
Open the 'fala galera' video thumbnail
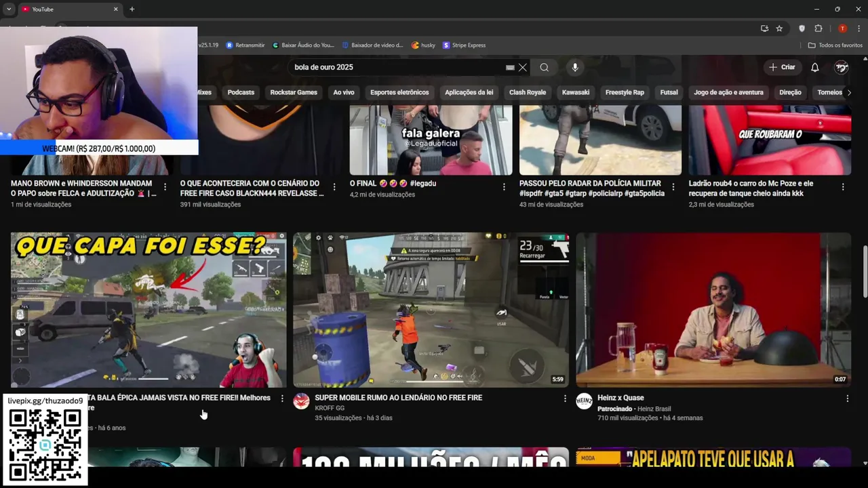pos(431,140)
